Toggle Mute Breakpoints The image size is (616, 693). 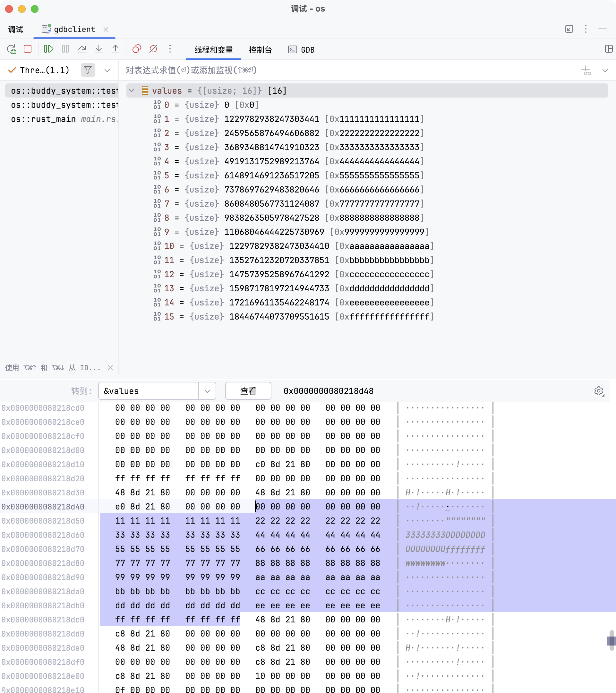point(153,49)
